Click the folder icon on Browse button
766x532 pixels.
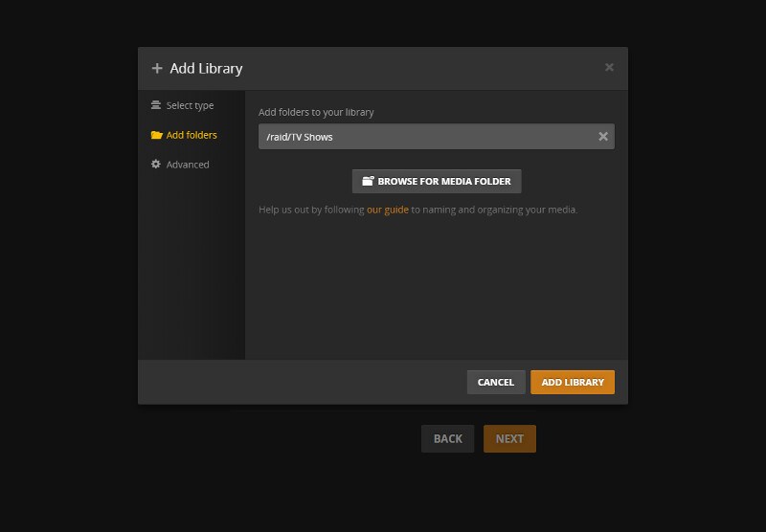pyautogui.click(x=368, y=181)
